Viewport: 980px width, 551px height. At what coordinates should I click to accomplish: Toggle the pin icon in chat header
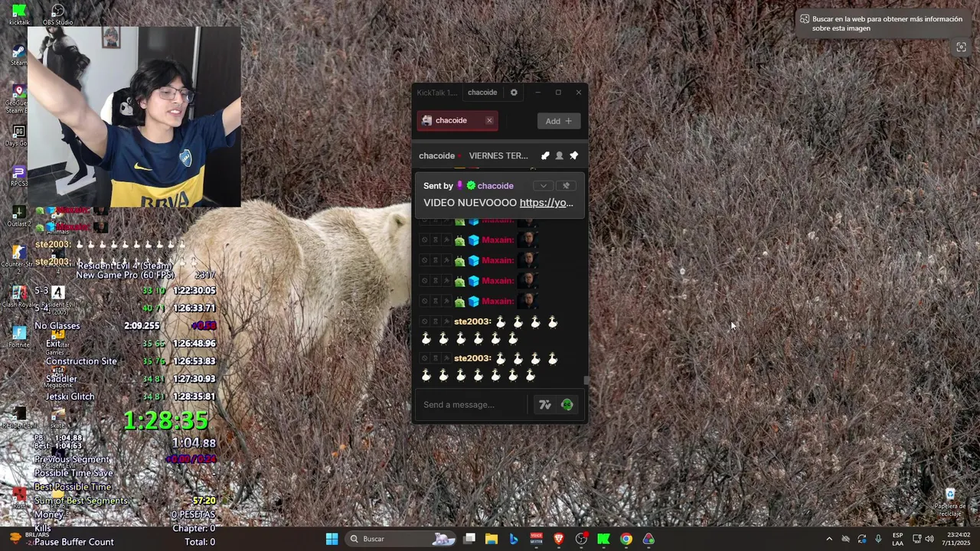[574, 155]
